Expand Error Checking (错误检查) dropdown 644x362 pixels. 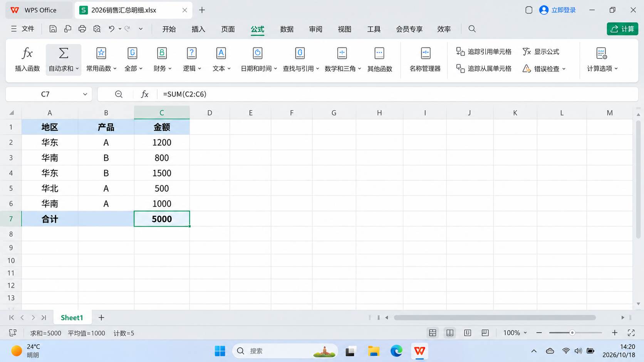pos(564,69)
